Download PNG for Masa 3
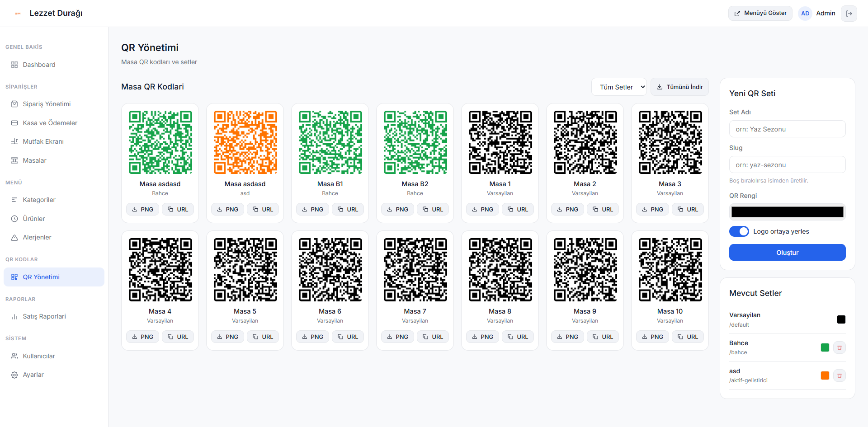 pyautogui.click(x=652, y=209)
